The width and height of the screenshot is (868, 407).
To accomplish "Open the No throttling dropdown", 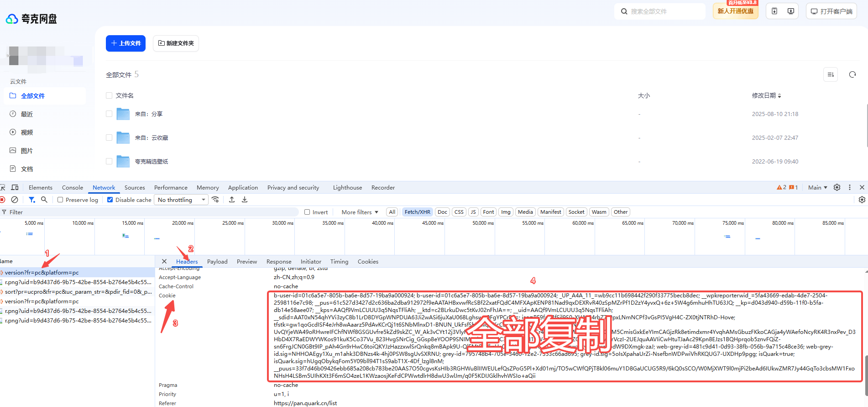I will click(181, 200).
